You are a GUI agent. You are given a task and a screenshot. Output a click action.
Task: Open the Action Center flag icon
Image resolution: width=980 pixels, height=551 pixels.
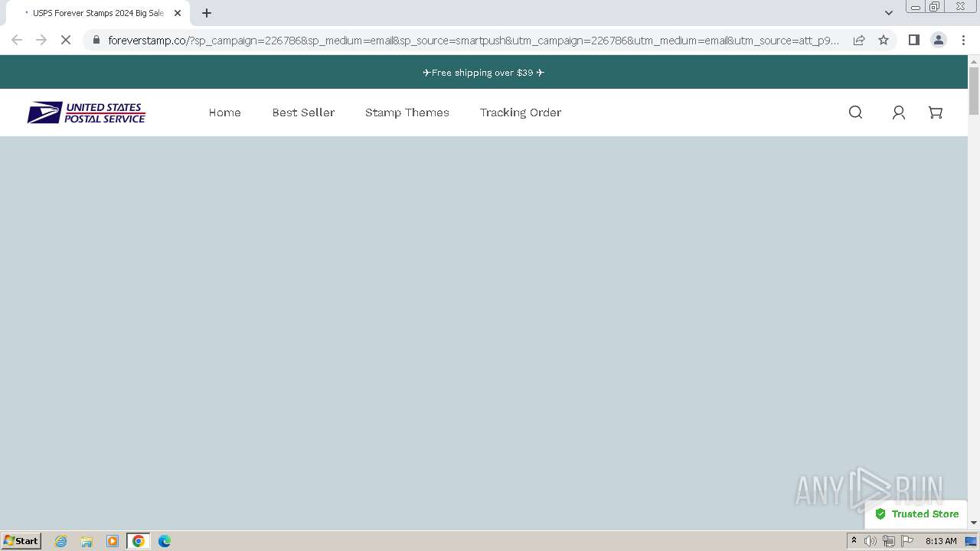coord(907,541)
